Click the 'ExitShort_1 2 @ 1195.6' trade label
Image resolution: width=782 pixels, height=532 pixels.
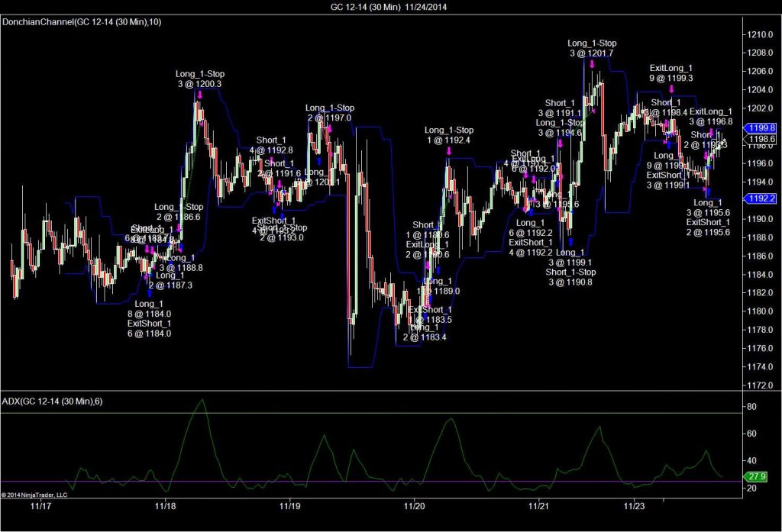tap(708, 227)
